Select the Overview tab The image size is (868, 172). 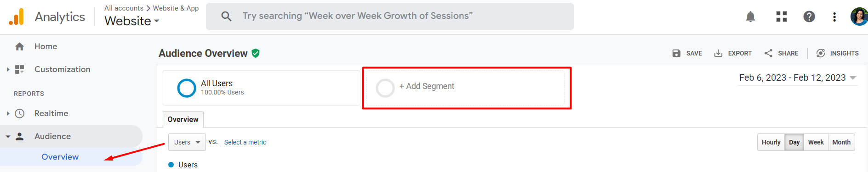click(x=183, y=120)
